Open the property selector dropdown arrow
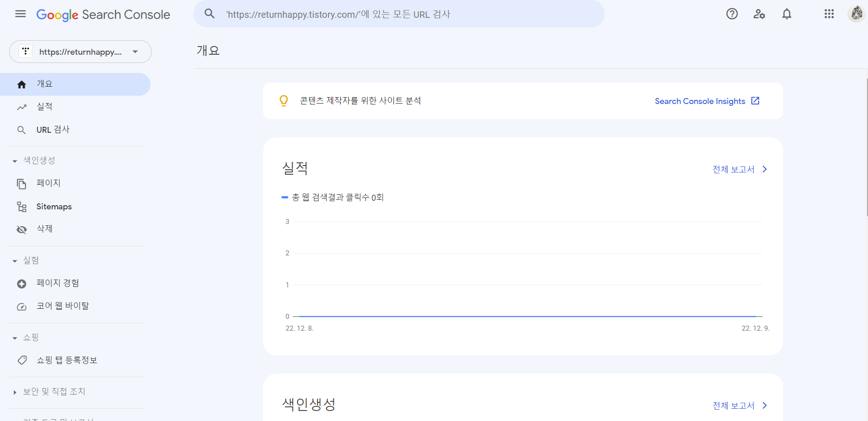Image resolution: width=868 pixels, height=421 pixels. pos(135,52)
